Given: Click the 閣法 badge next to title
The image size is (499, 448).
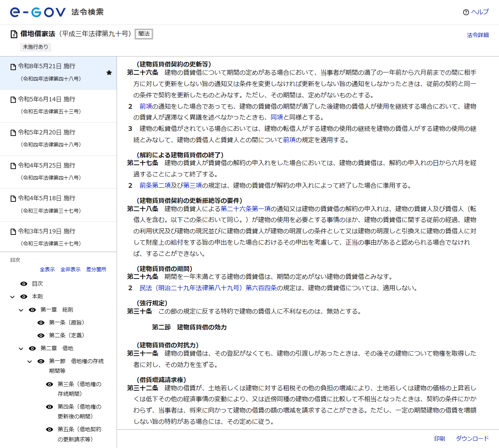Looking at the screenshot, I should point(144,34).
